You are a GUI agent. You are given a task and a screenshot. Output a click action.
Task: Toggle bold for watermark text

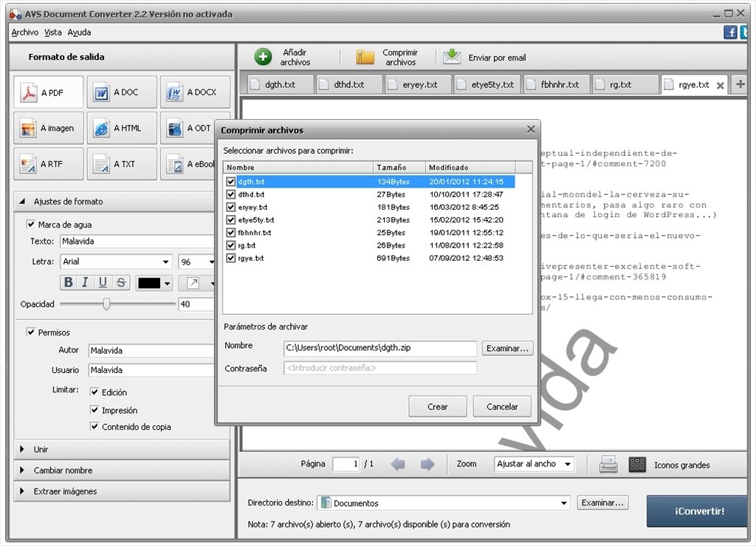69,282
